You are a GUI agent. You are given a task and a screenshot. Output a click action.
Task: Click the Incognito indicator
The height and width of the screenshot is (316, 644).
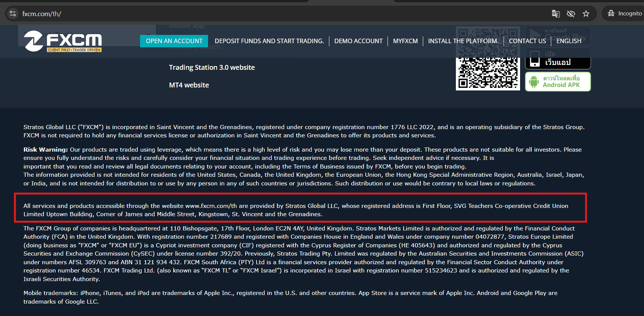pyautogui.click(x=625, y=14)
